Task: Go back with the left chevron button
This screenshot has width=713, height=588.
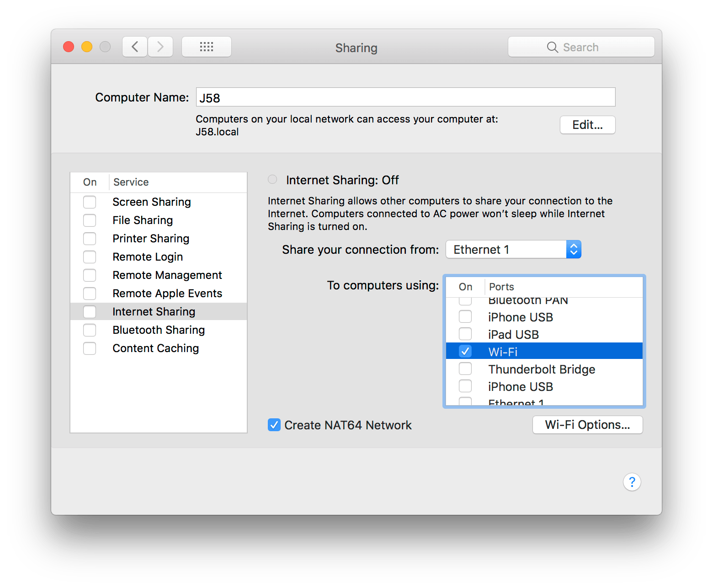Action: 135,47
